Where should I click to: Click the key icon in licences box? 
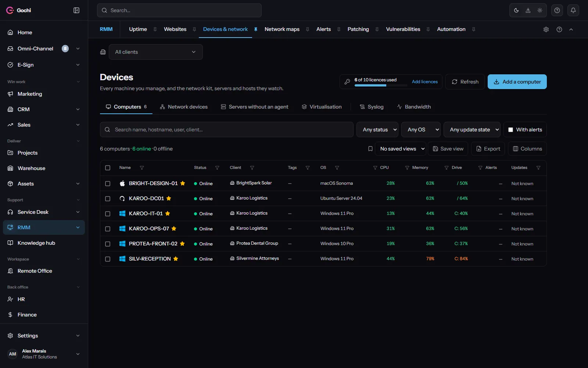point(347,82)
